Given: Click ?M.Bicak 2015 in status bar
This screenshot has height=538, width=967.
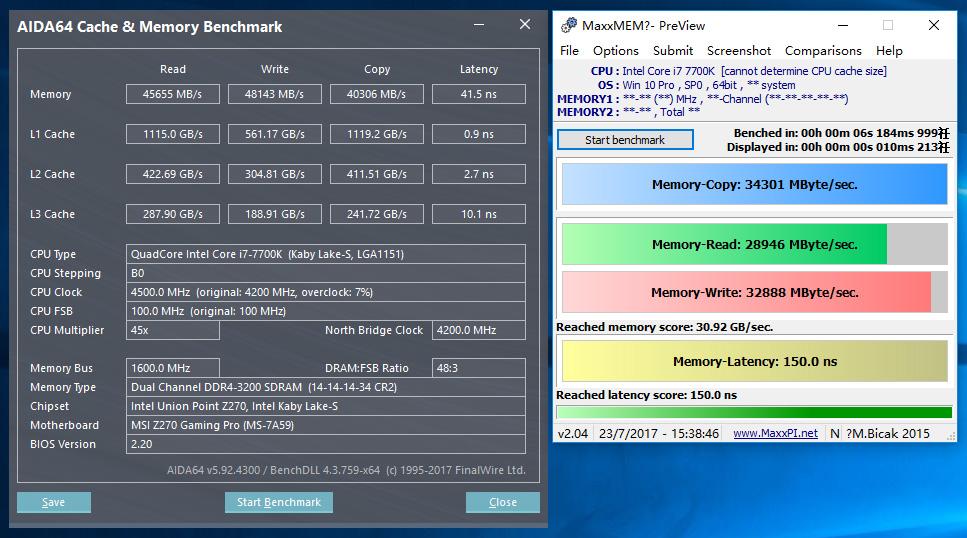Looking at the screenshot, I should 887,434.
